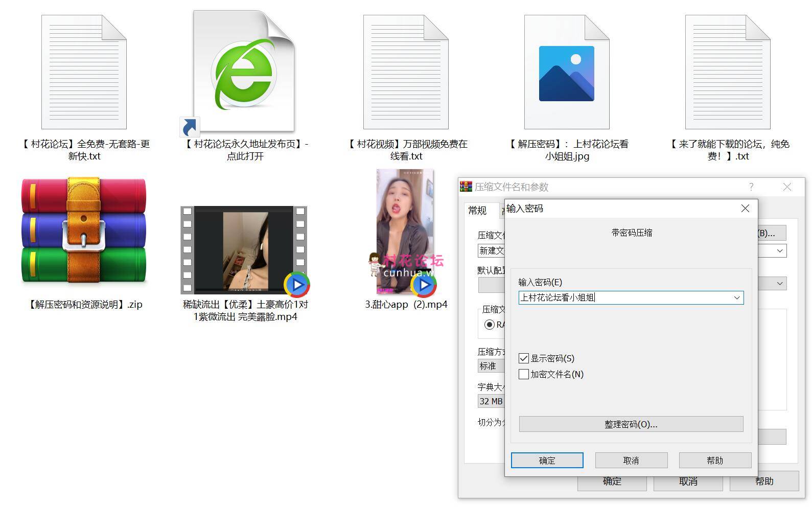This screenshot has height=528, width=812.
Task: Expand the 默认配置 profile dropdown arrow
Action: pos(780,283)
